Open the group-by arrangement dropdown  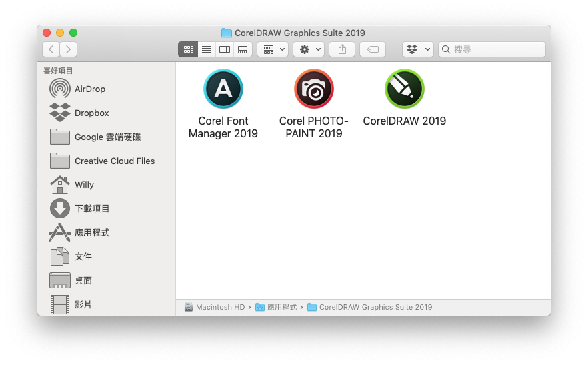click(x=273, y=49)
